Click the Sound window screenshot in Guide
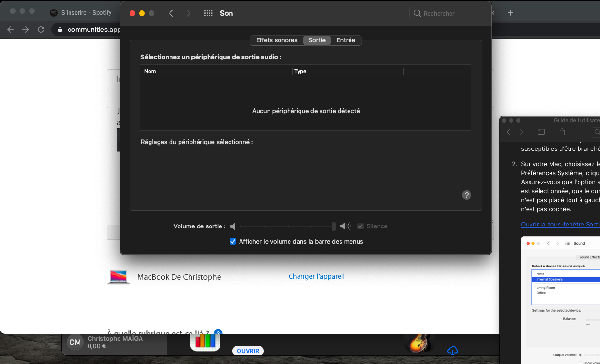Screen dimensions: 600x364 click(560, 300)
